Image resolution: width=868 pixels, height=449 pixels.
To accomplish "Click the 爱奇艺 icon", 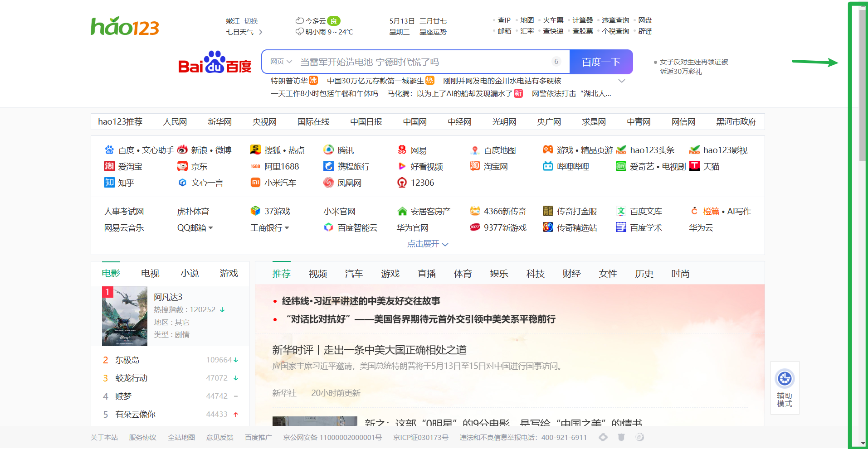I will 621,166.
